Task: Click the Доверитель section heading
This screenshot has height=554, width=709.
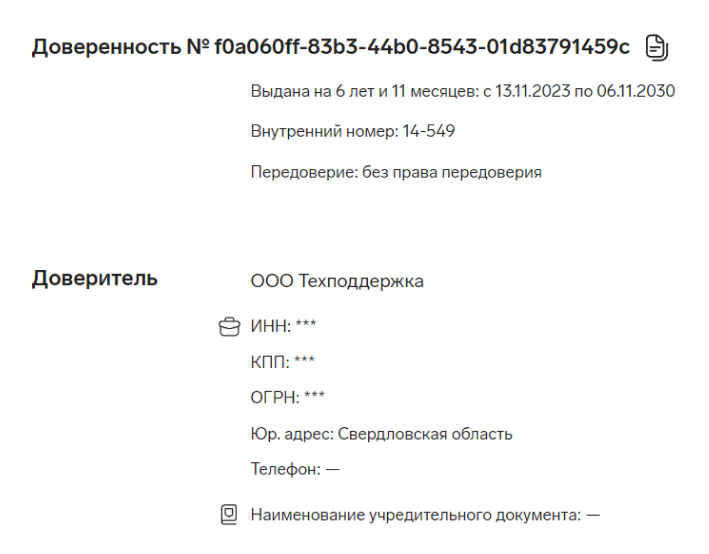Action: [95, 279]
